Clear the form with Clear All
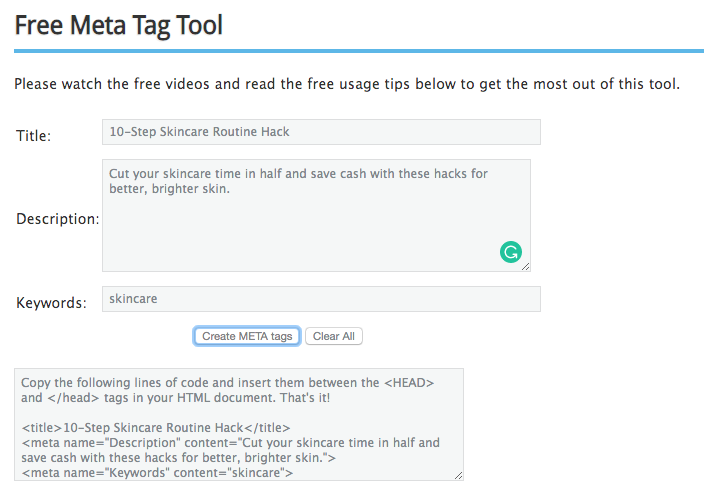Viewport: 716px width, 498px height. 334,336
